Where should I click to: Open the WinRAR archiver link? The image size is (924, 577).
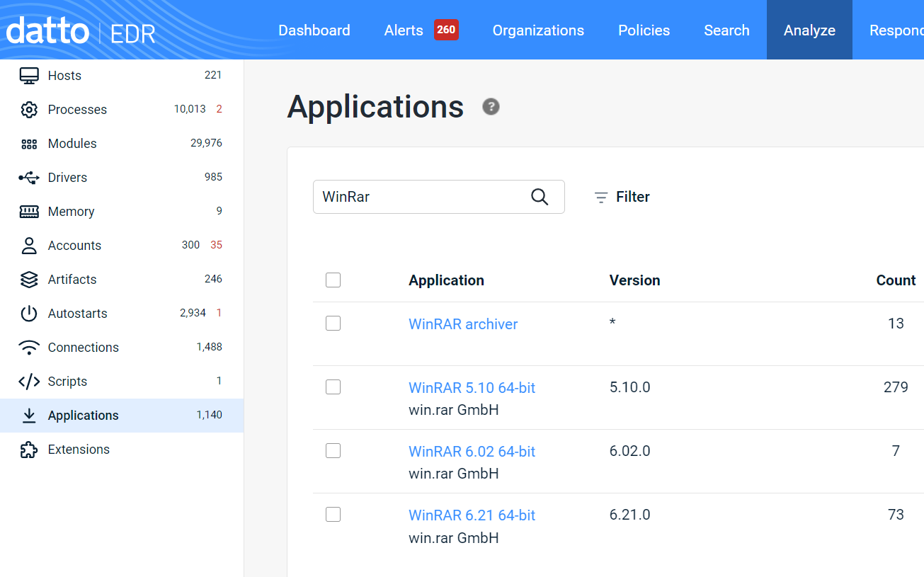click(463, 324)
